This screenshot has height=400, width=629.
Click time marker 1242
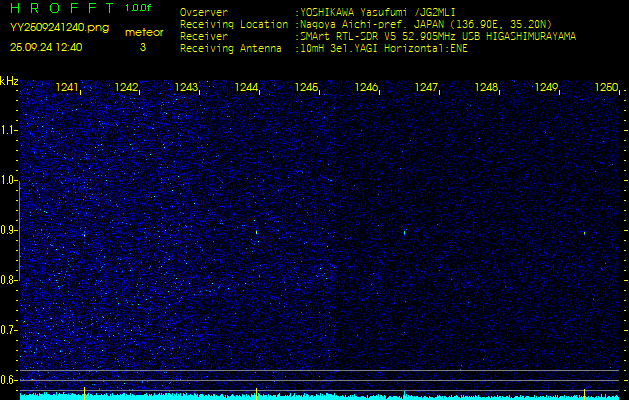click(x=127, y=87)
